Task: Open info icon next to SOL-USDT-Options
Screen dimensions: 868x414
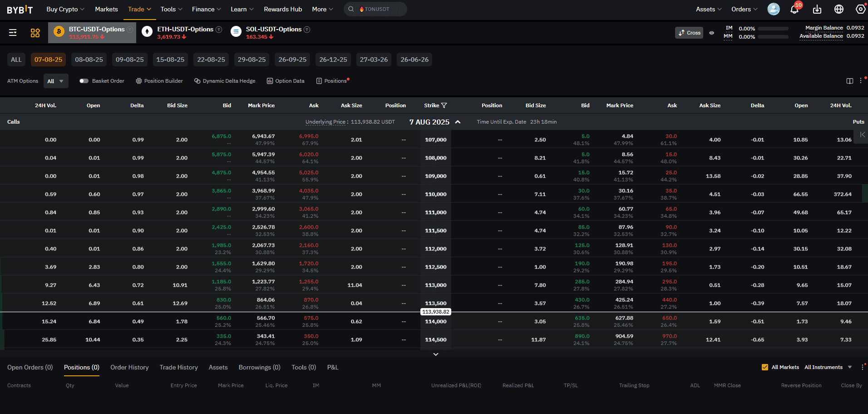Action: click(x=307, y=30)
